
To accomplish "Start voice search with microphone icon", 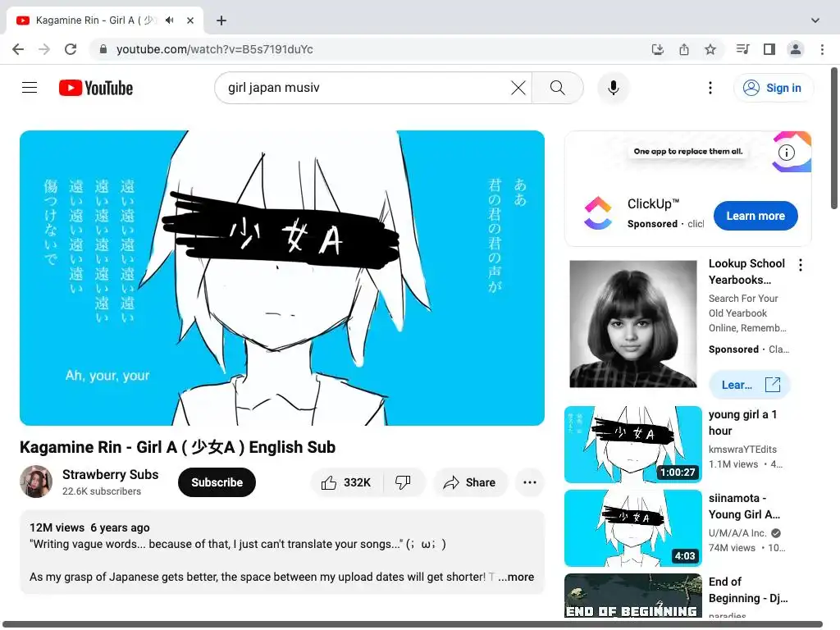I will (614, 88).
